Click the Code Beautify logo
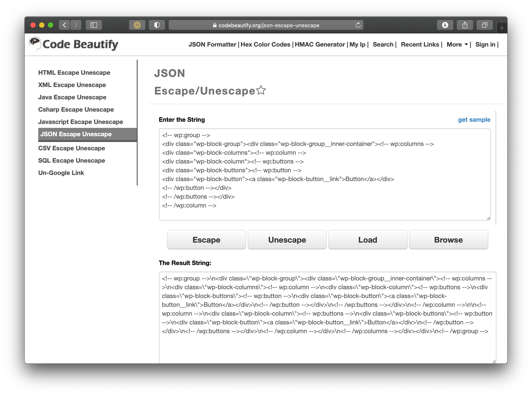The width and height of the screenshot is (532, 396). 74,44
